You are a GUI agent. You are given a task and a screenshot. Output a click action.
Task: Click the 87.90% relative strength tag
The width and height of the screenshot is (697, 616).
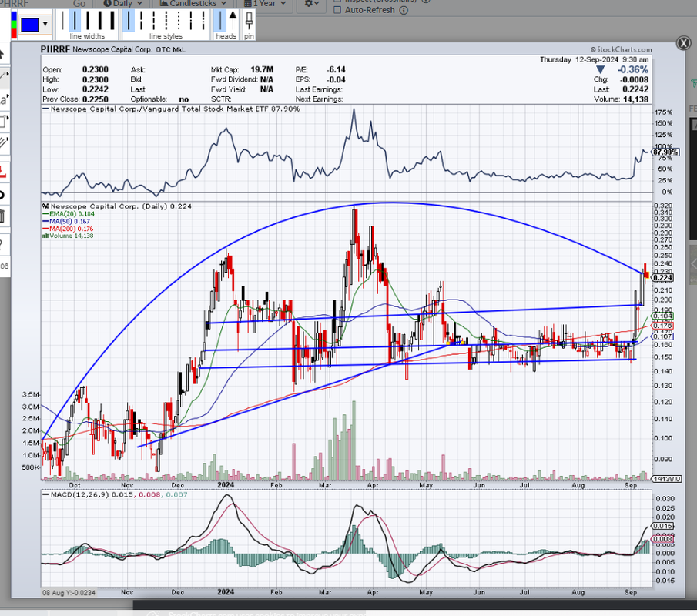coord(665,152)
